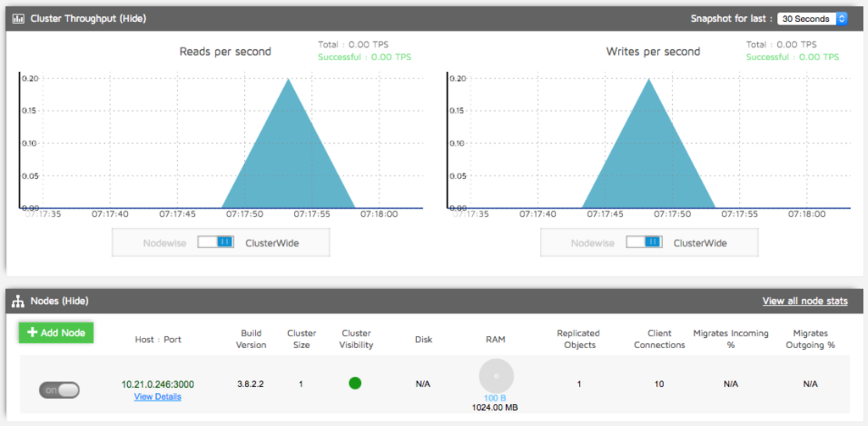Click Client Connections value 10
The height and width of the screenshot is (426, 868).
[659, 384]
